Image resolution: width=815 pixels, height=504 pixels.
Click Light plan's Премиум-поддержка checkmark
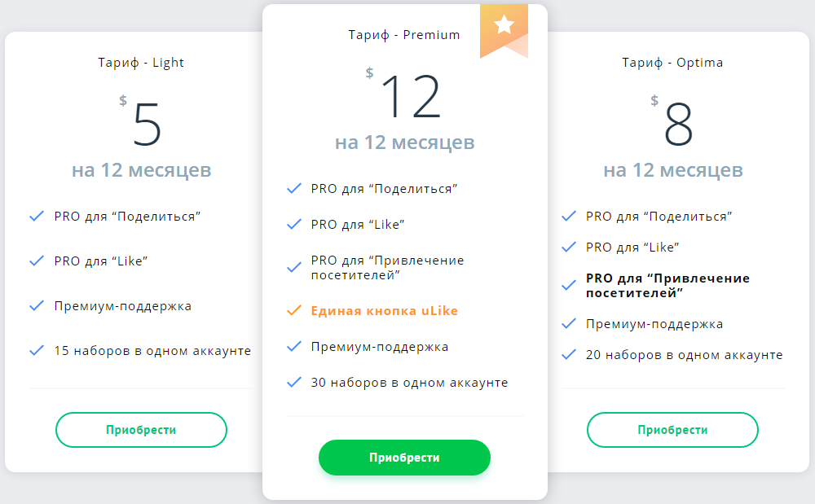tap(37, 306)
